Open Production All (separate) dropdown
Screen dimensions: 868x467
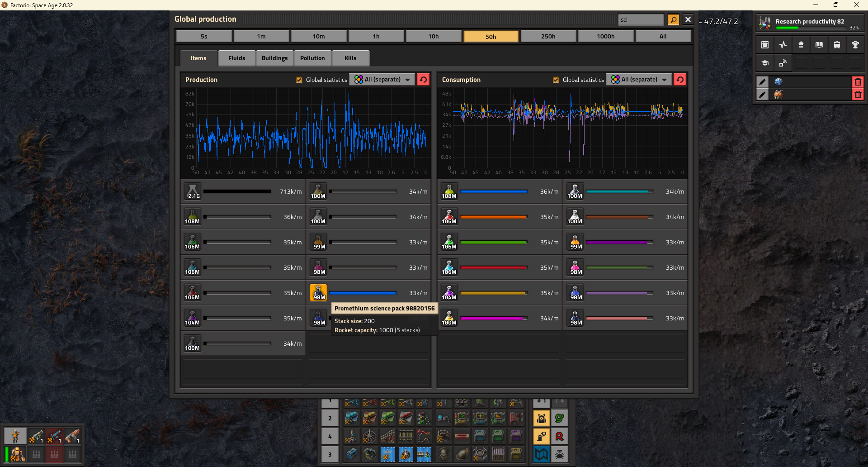382,80
